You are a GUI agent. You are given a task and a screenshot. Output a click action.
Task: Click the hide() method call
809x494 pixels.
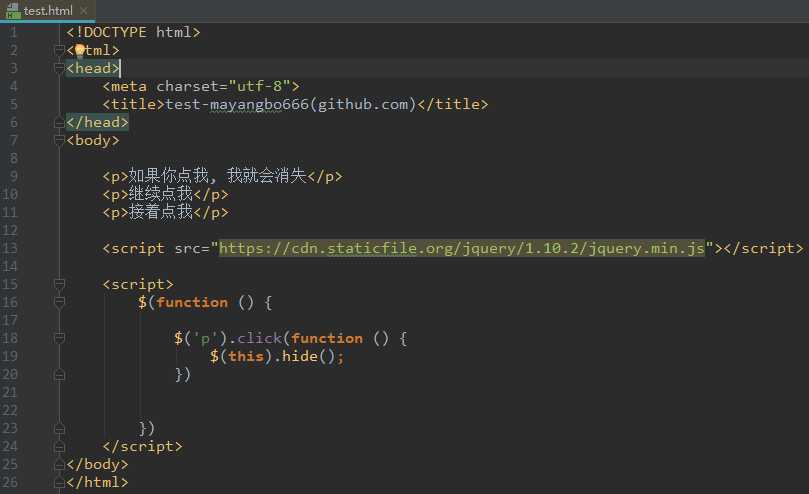298,356
